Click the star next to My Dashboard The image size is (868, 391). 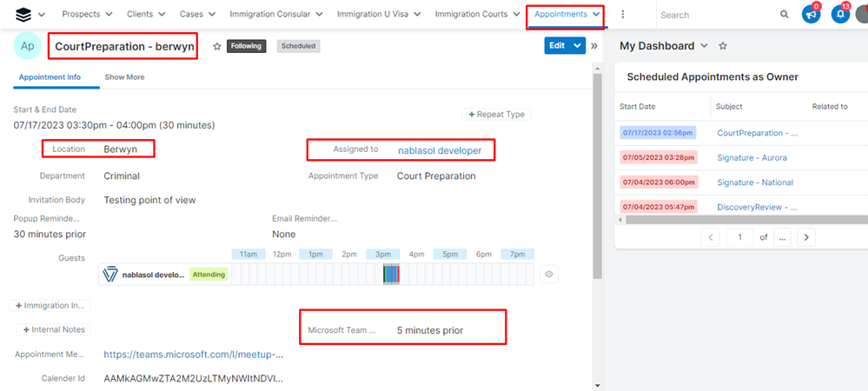click(723, 46)
